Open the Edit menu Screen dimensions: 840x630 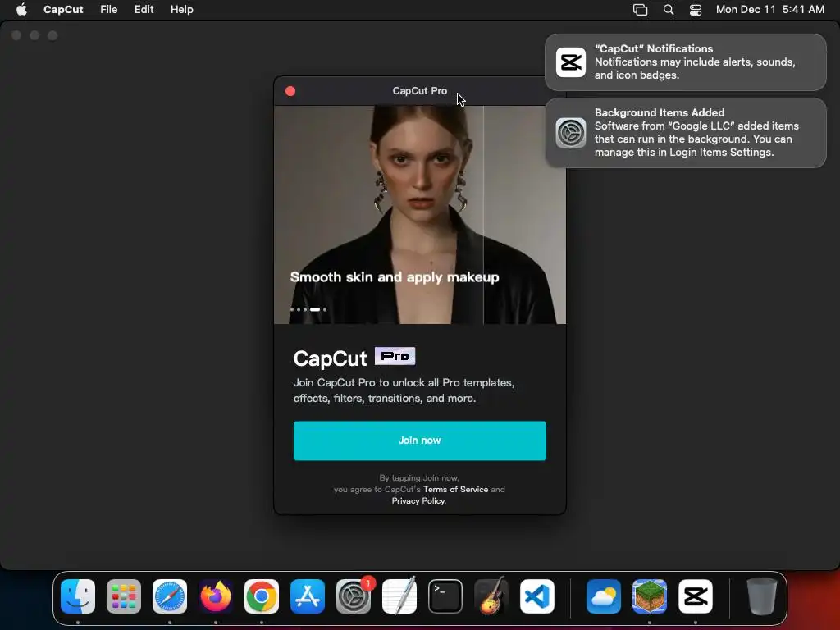(x=144, y=10)
